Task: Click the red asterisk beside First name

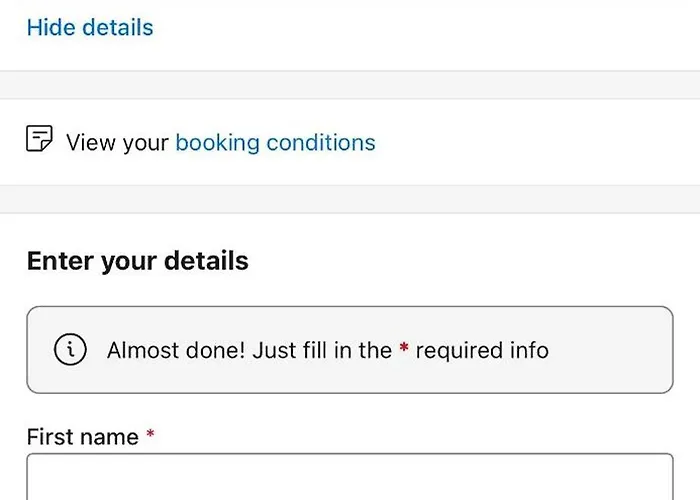Action: pyautogui.click(x=150, y=436)
